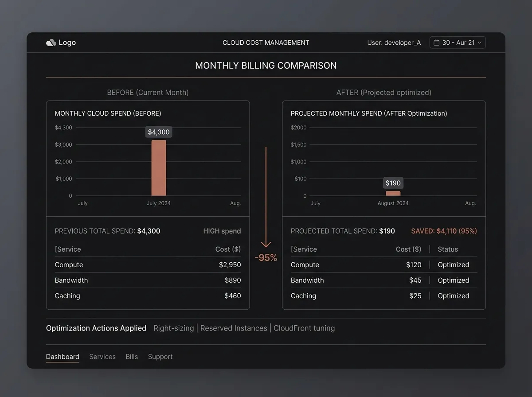The height and width of the screenshot is (397, 532).
Task: Click the Logo text in header
Action: tap(67, 43)
